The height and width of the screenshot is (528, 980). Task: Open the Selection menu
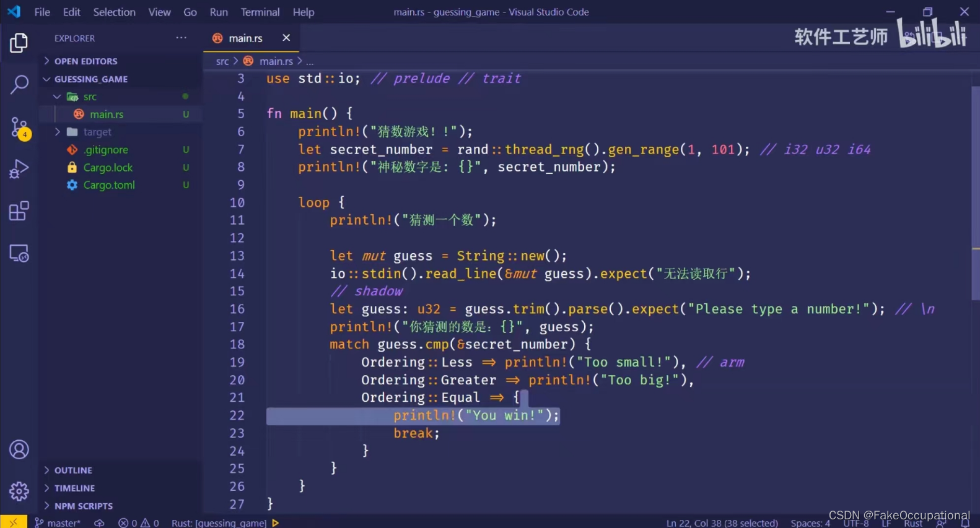click(115, 12)
